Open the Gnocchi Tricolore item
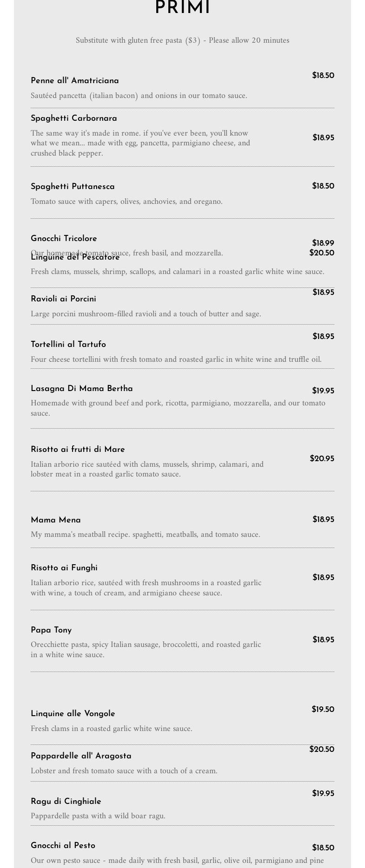This screenshot has width=365, height=868. [x=64, y=239]
